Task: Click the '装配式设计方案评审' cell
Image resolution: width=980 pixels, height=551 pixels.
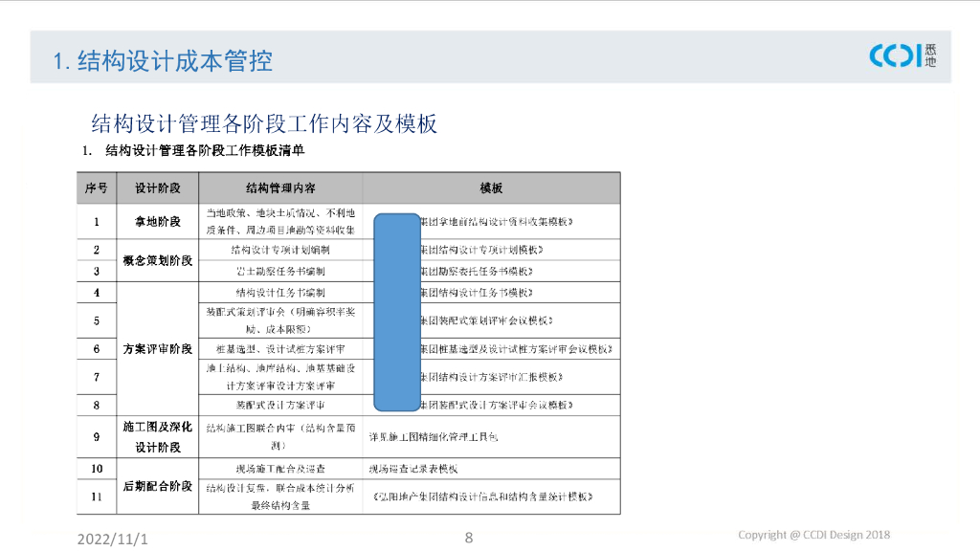Action: [280, 405]
